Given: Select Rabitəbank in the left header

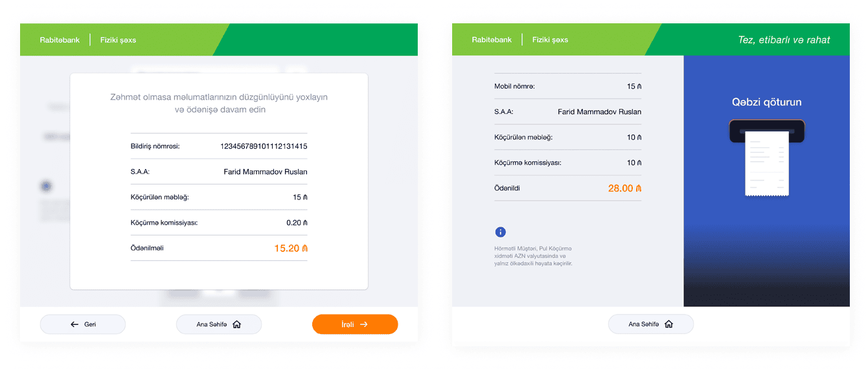Looking at the screenshot, I should click(60, 40).
